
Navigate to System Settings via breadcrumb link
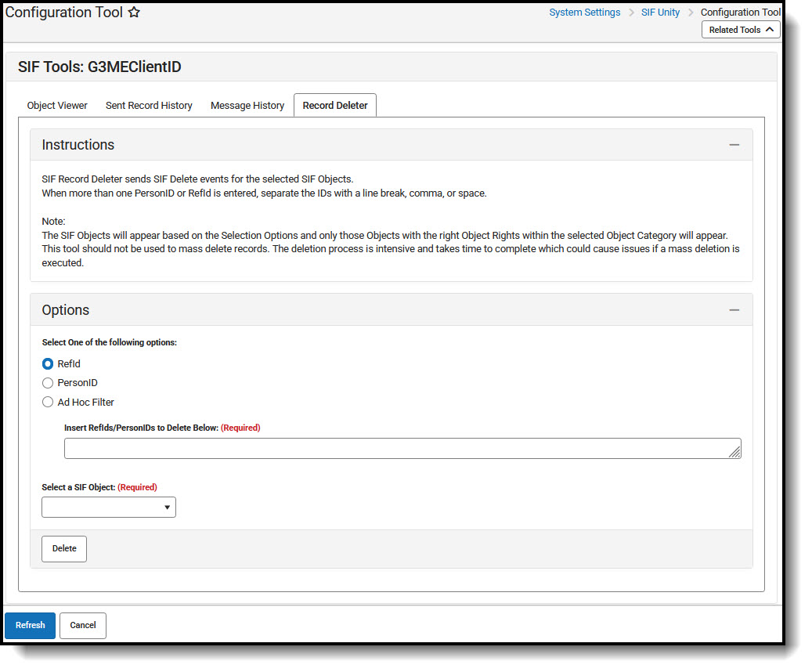click(x=584, y=12)
